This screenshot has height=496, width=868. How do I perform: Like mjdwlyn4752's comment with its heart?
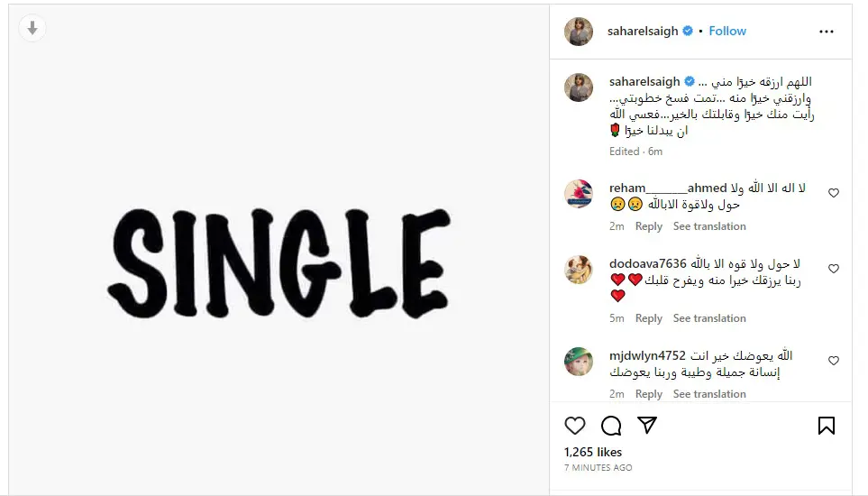[x=833, y=361]
